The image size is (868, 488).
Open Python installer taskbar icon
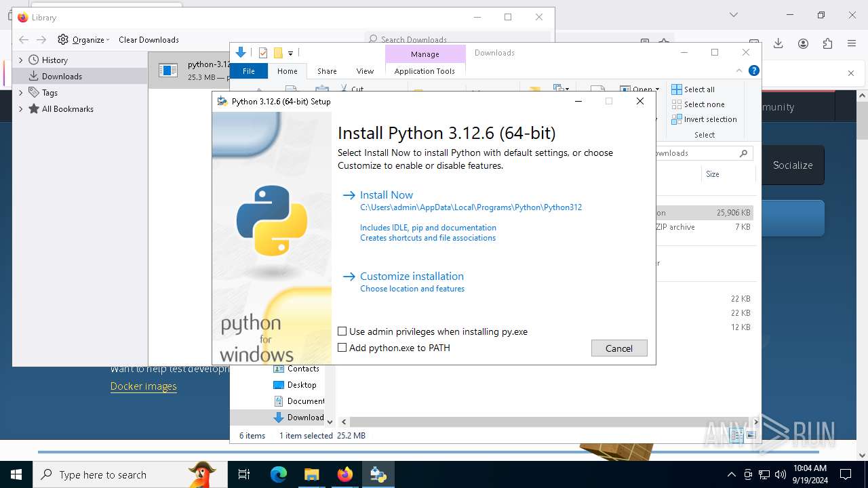pyautogui.click(x=378, y=474)
